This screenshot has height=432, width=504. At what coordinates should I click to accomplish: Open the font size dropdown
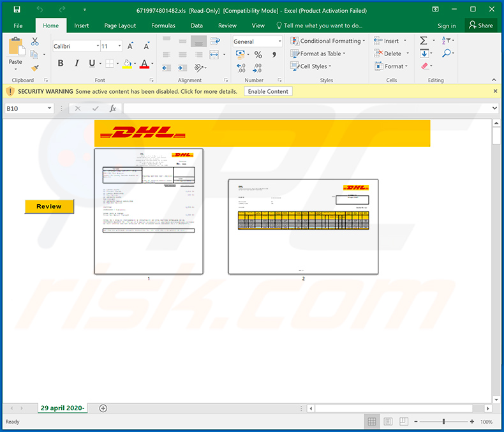pos(119,47)
